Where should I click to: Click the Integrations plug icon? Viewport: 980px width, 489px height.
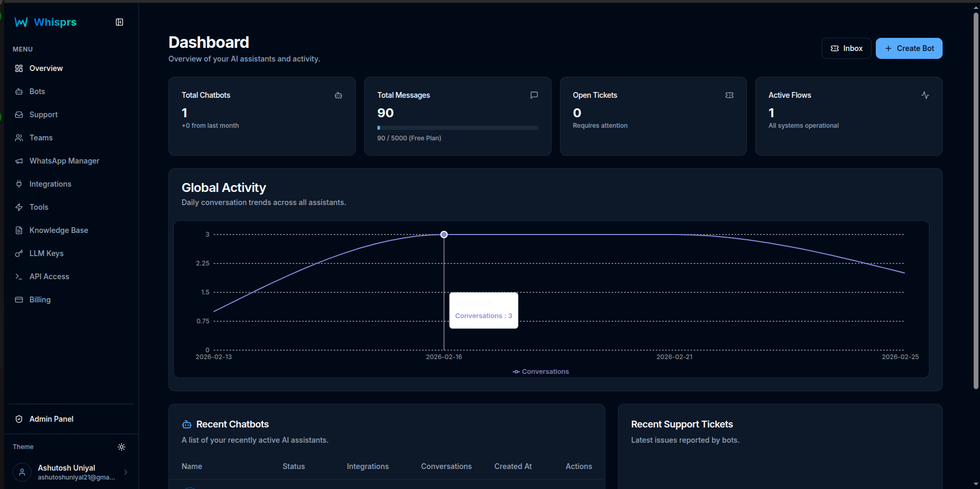coord(19,184)
